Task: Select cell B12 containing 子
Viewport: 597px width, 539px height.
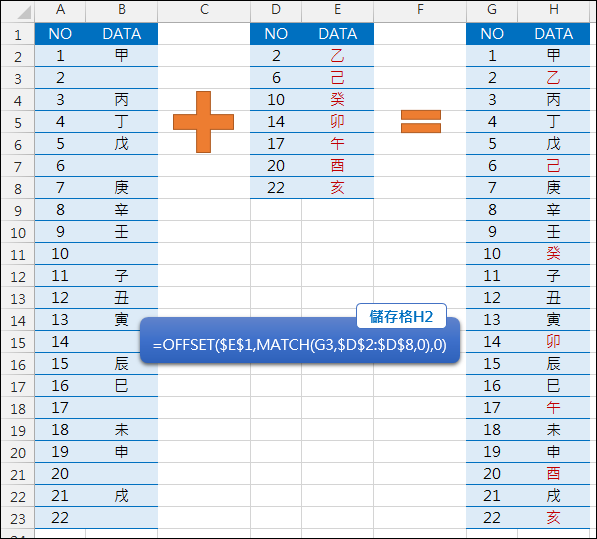Action: coord(122,276)
